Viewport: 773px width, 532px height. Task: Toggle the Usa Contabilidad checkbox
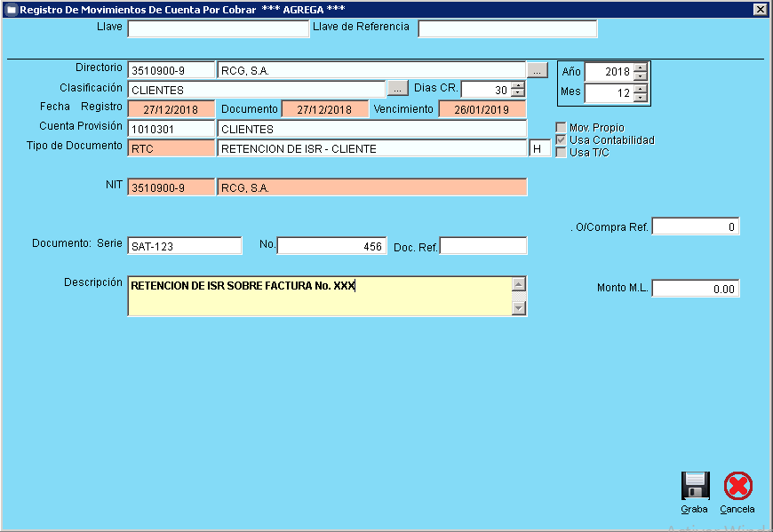561,140
